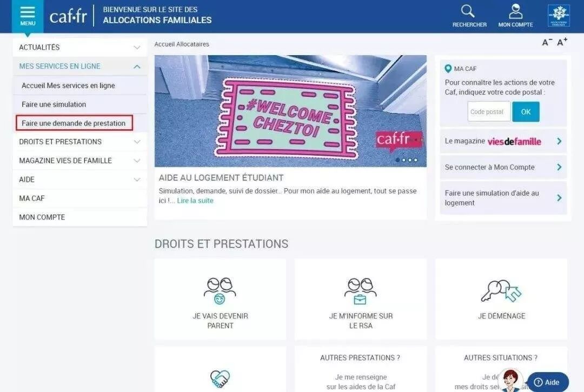584x392 pixels.
Task: Click the Accueil Allocataires breadcrumb
Action: point(182,44)
